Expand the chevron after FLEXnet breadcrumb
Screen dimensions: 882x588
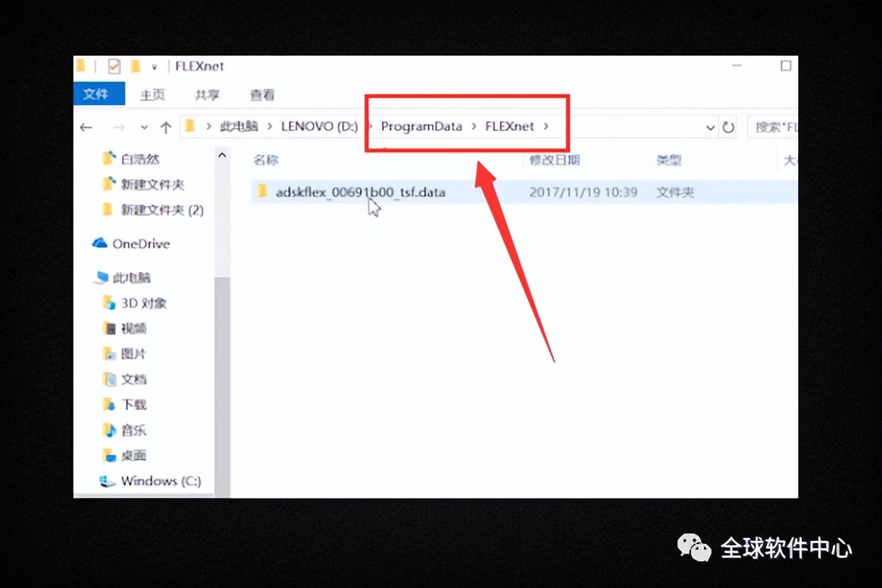[x=545, y=126]
